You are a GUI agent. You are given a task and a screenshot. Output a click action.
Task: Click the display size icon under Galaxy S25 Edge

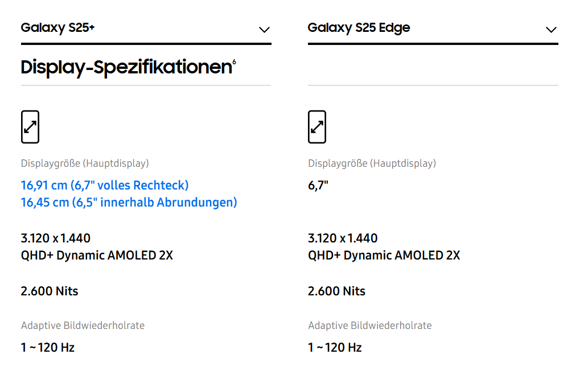pos(317,127)
